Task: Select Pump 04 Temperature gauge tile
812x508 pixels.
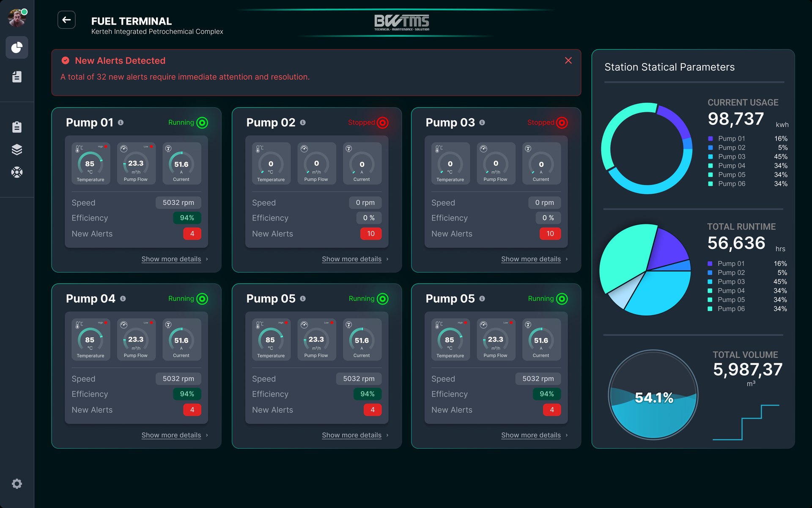Action: pos(91,340)
